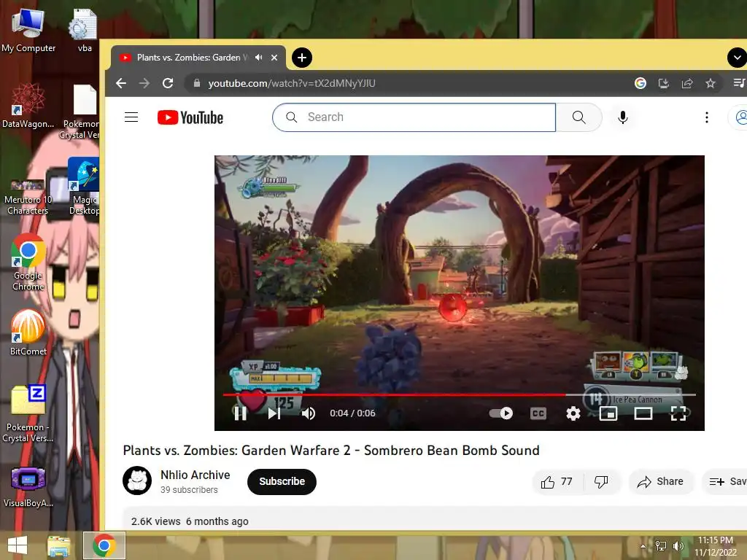Select the Merutoro 10 Characters icon
Screen dimensions: 747x560
(28, 198)
